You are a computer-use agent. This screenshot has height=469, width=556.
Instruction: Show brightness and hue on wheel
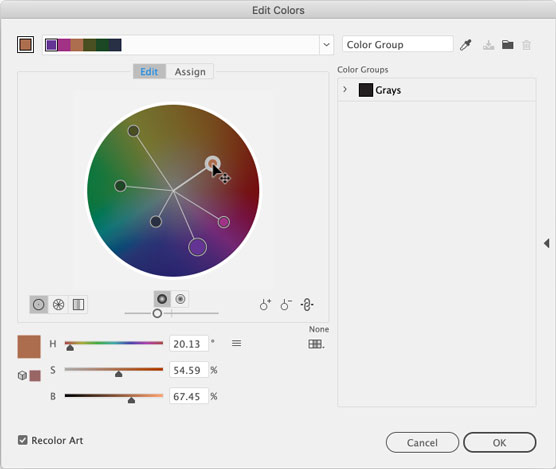point(180,299)
